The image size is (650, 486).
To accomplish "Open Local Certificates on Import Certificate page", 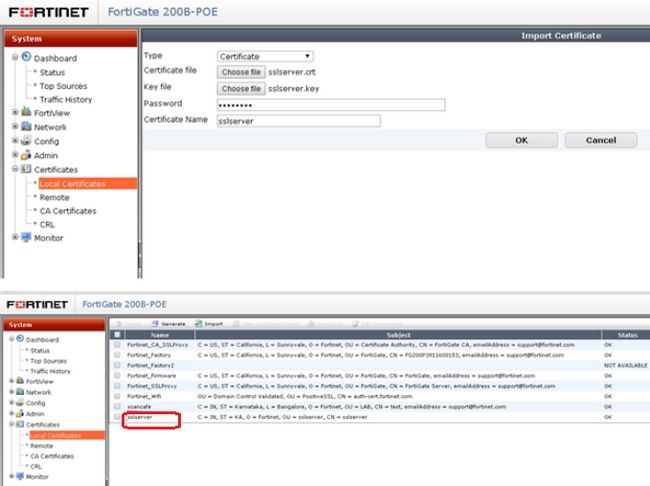I will (x=87, y=184).
